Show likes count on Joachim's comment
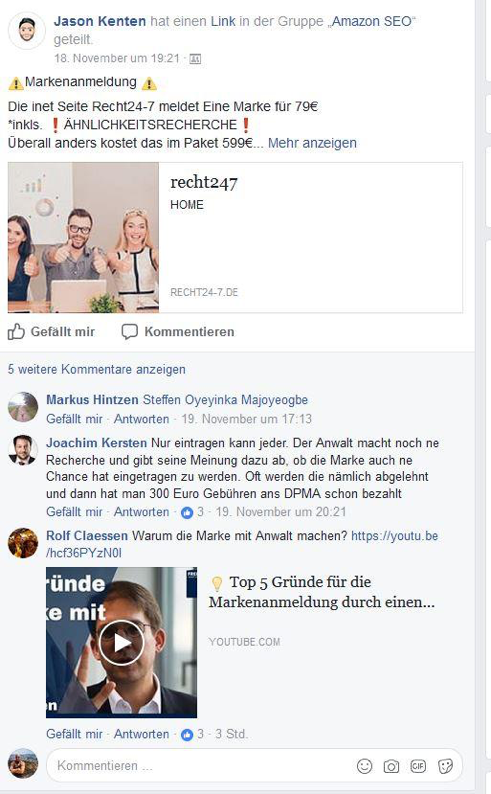 tap(192, 512)
